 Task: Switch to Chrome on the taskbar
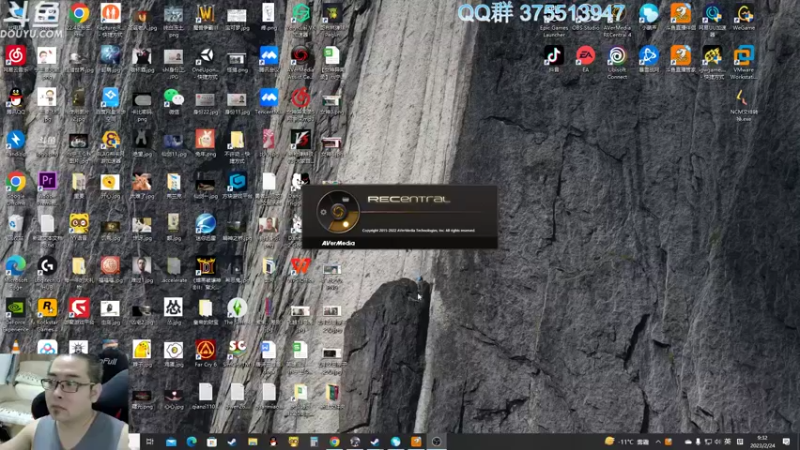334,442
